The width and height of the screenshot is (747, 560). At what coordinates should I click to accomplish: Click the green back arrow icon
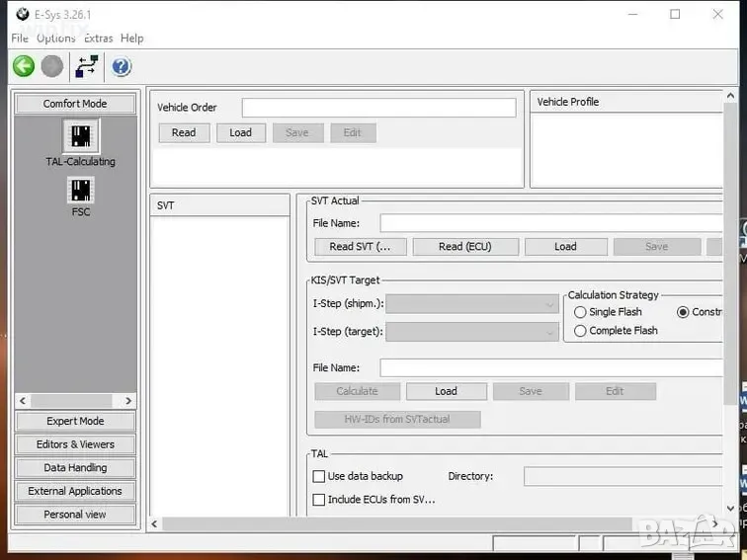(x=24, y=66)
